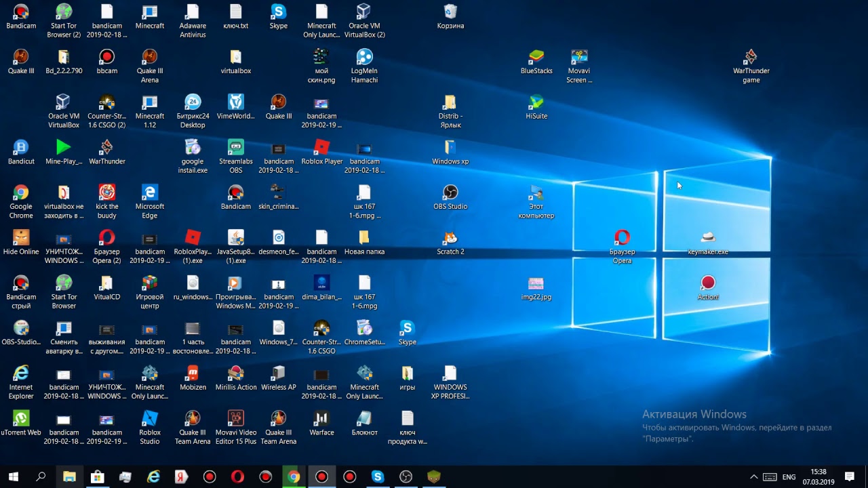Open taskbar search magnifier
This screenshot has width=868, height=488.
(41, 476)
